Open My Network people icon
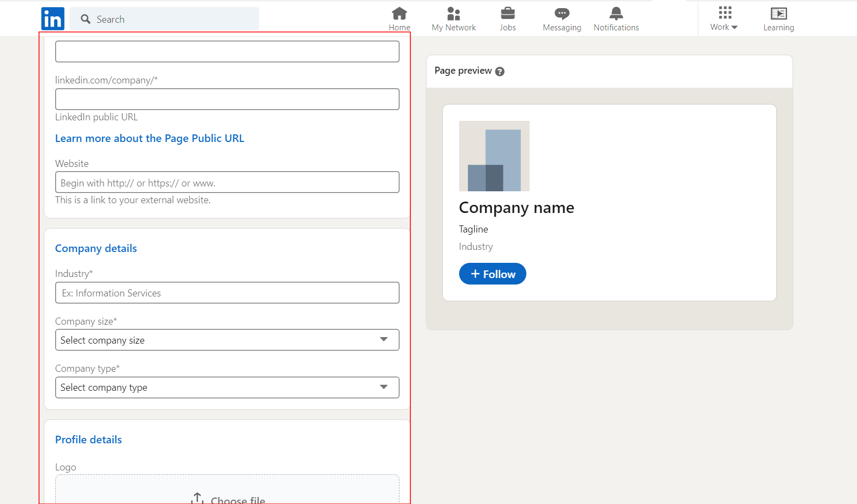Viewport: 857px width, 504px height. [454, 13]
